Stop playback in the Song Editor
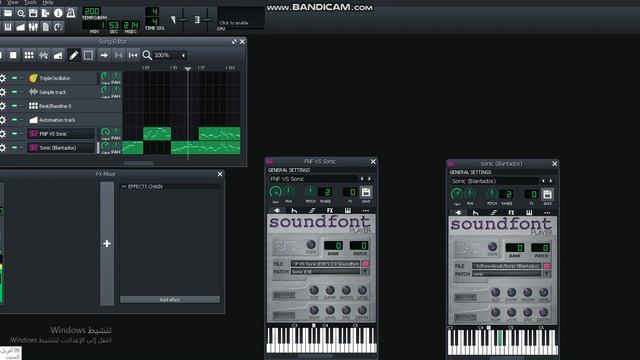The image size is (640, 360). point(13,55)
